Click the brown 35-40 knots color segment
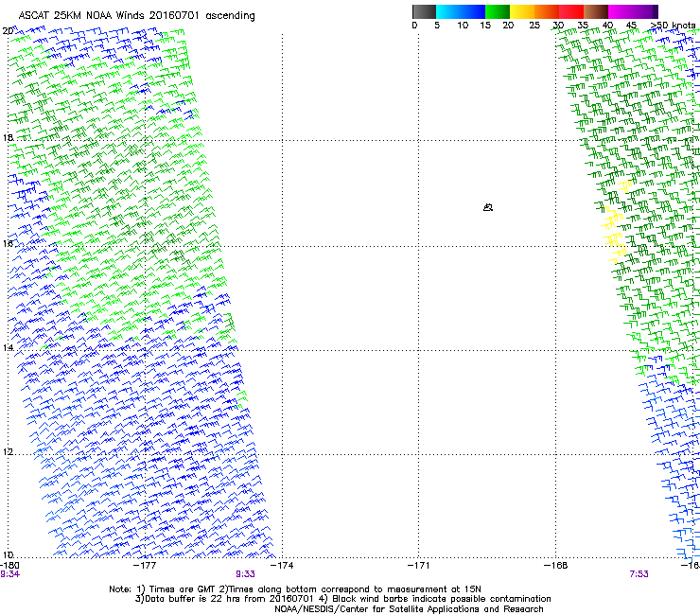 [x=596, y=11]
